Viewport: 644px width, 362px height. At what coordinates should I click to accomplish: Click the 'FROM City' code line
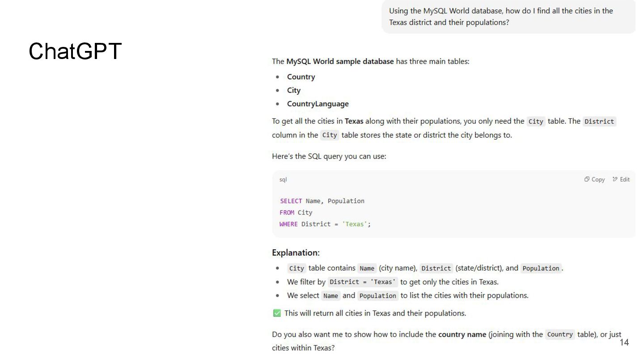296,212
